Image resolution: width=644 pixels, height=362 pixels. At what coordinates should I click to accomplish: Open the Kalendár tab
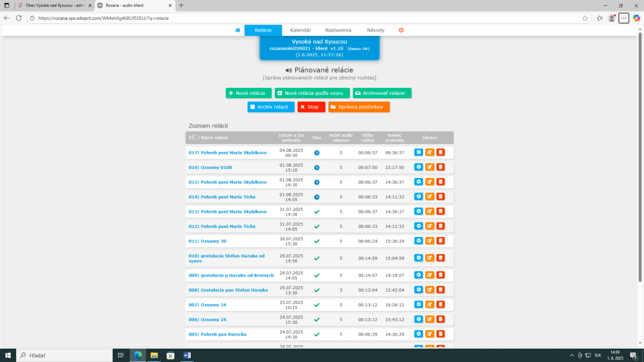[x=301, y=30]
